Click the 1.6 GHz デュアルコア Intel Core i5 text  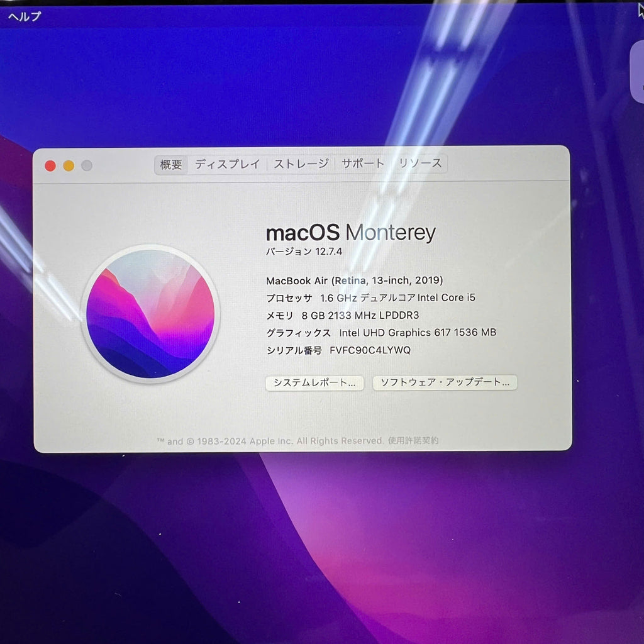[397, 297]
